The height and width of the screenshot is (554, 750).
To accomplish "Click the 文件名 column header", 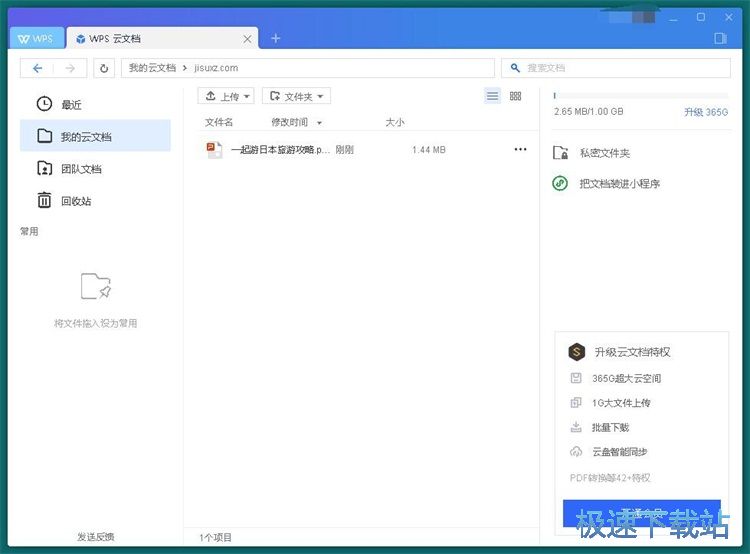I will [219, 122].
